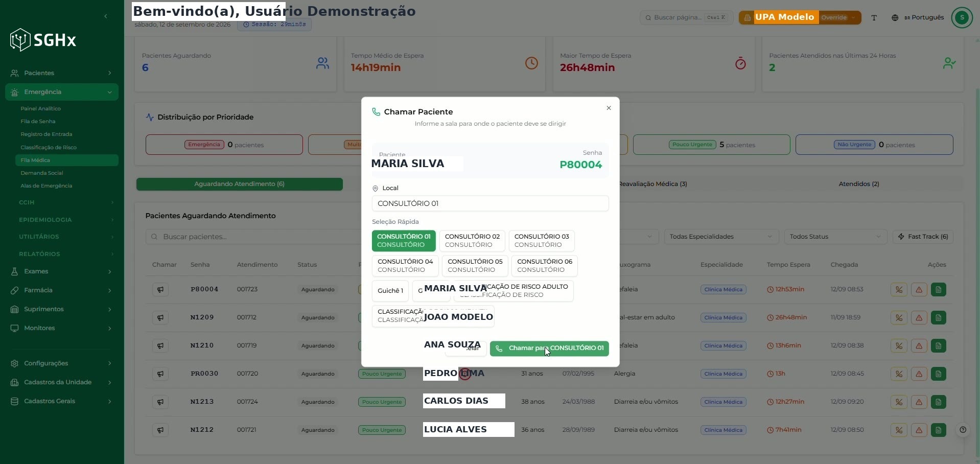Close the Chamar Paciente dialog
The width and height of the screenshot is (980, 464).
click(609, 108)
